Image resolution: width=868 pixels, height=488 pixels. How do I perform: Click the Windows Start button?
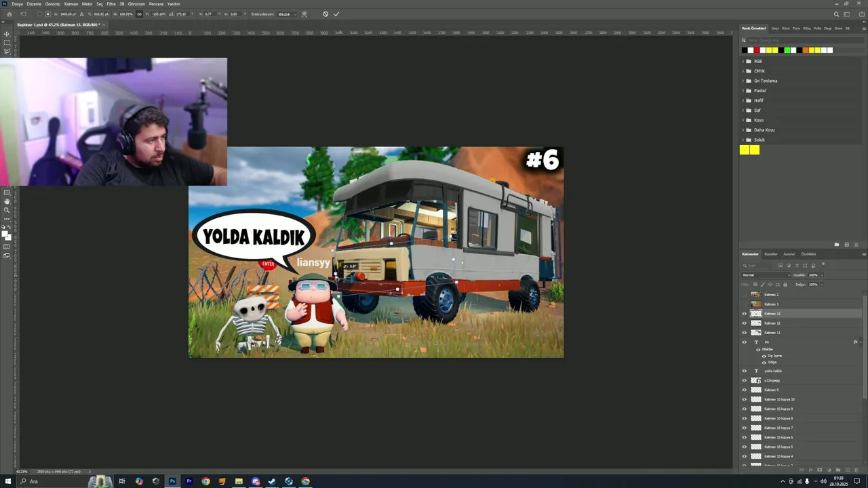pyautogui.click(x=8, y=481)
